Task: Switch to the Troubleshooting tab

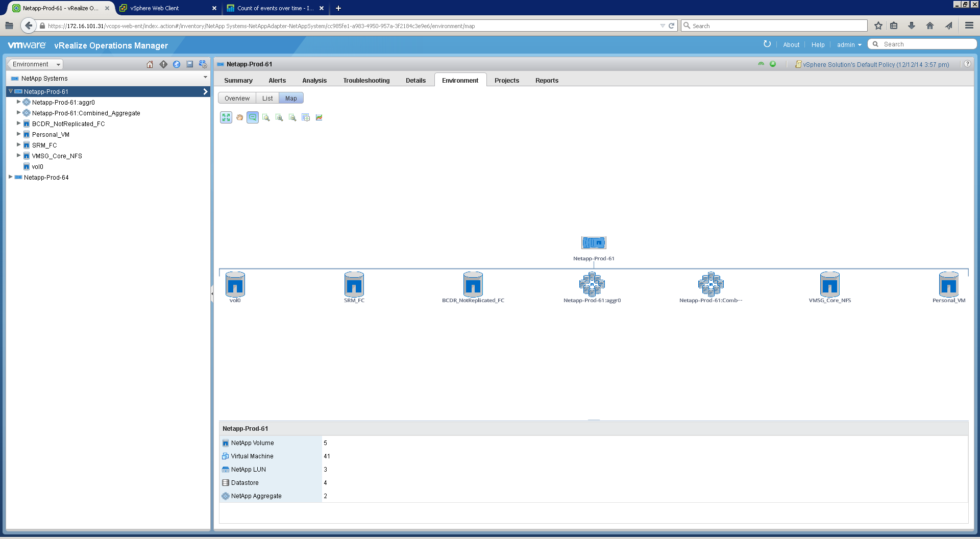Action: 366,80
